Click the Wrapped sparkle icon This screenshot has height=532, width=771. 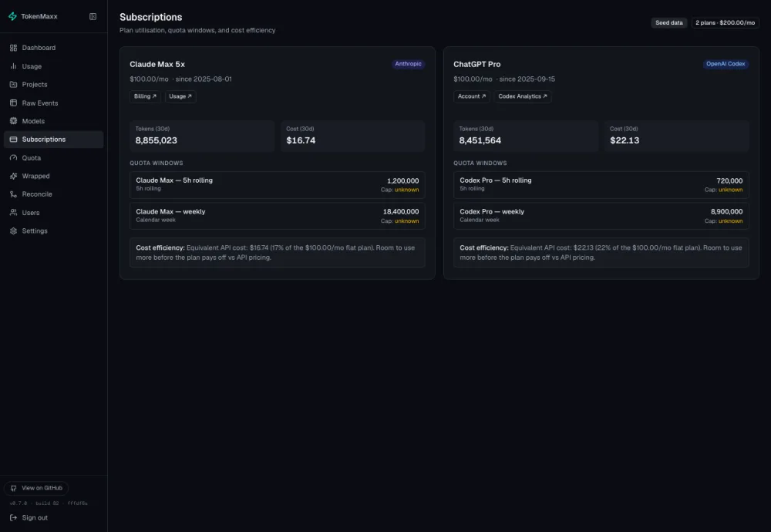click(x=13, y=176)
